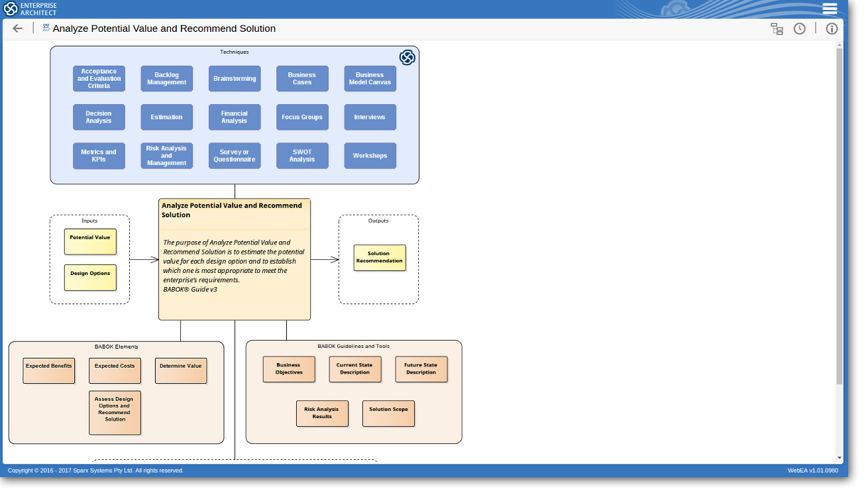
Task: Click the Future State Description box
Action: pos(421,369)
